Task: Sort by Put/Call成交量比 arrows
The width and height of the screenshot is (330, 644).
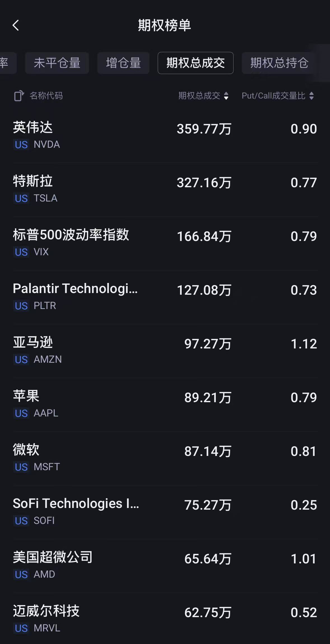Action: 312,96
